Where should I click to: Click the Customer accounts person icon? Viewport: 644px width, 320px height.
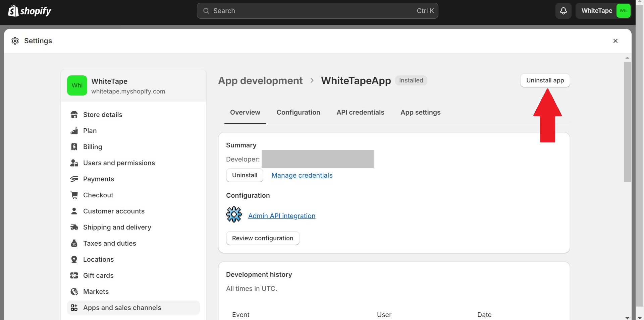pyautogui.click(x=74, y=211)
